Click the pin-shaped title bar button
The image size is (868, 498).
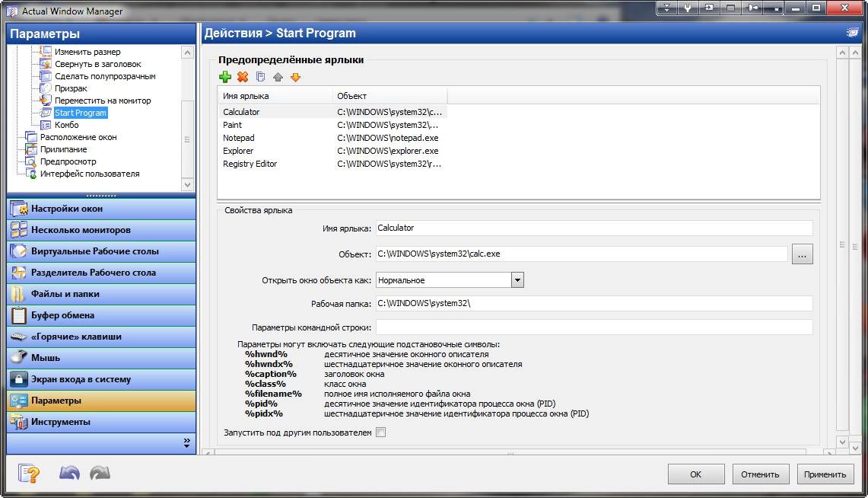point(752,8)
